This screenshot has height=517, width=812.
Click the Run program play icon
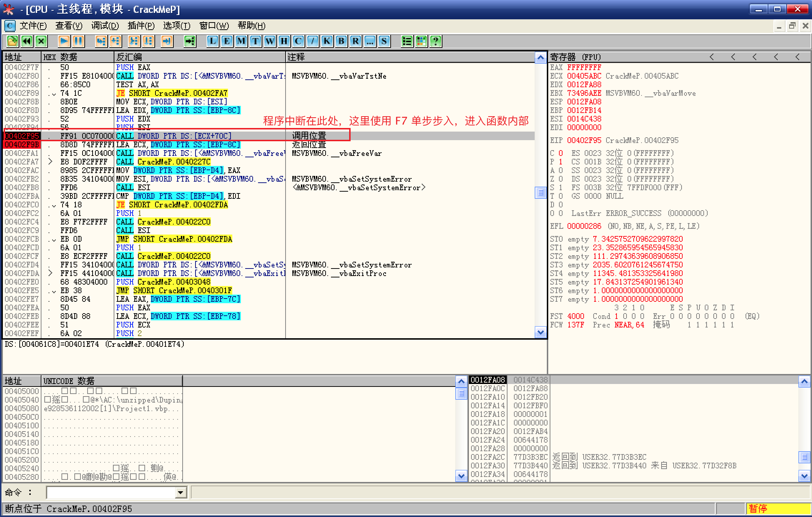[64, 41]
